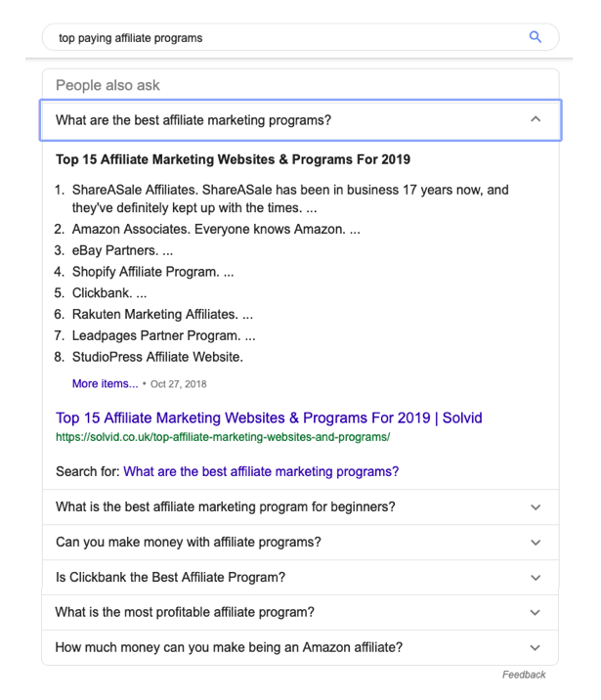Click 'How much money...Amazon affiliate?' question text
The height and width of the screenshot is (700, 601).
tap(229, 647)
